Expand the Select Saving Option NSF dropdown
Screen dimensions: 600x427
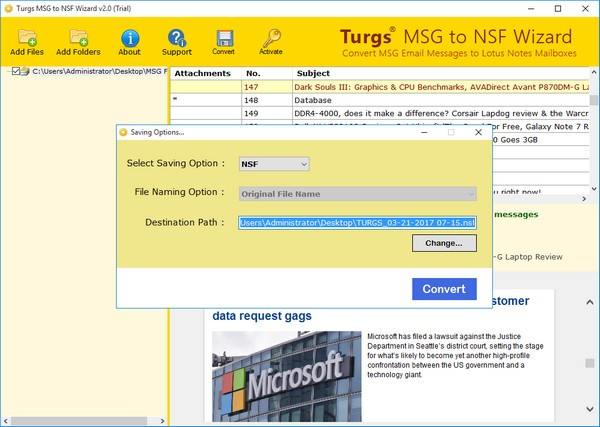[274, 163]
